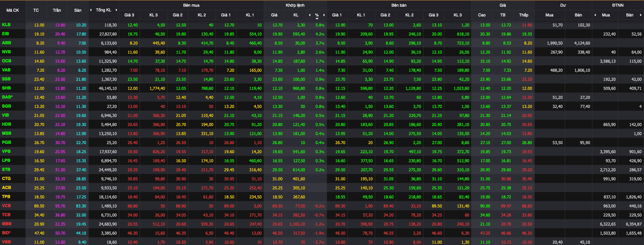The image size is (644, 245).
Task: Open the BAB* stock ticker
Action: pyautogui.click(x=7, y=97)
